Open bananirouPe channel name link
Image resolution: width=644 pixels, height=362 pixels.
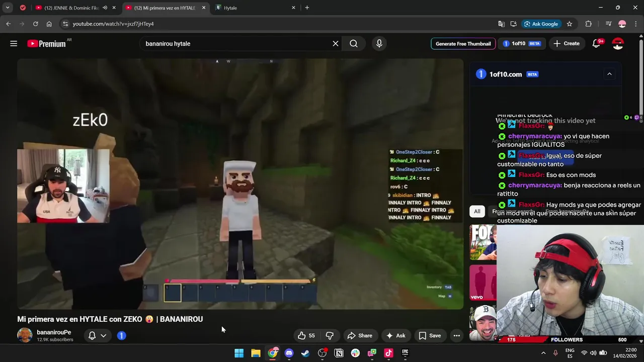pos(54,332)
